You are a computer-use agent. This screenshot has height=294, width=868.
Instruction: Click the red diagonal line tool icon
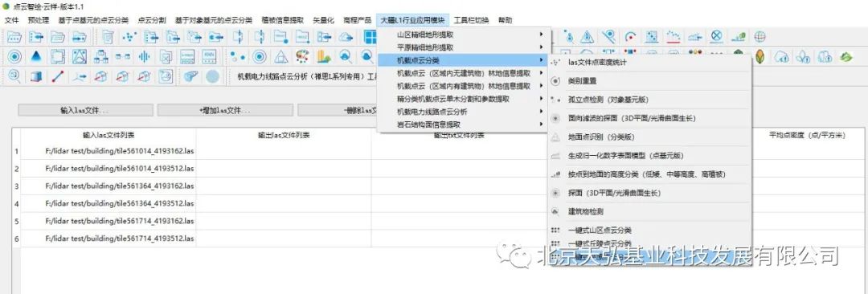tap(57, 77)
